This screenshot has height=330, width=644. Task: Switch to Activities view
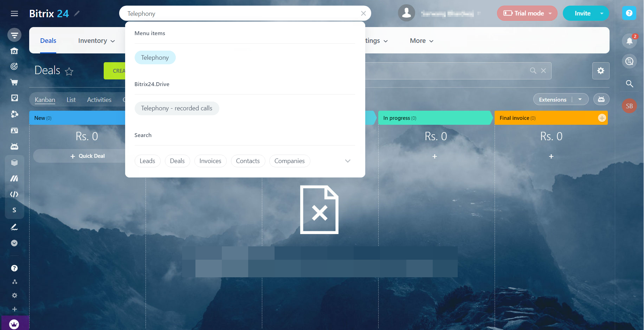pyautogui.click(x=99, y=100)
